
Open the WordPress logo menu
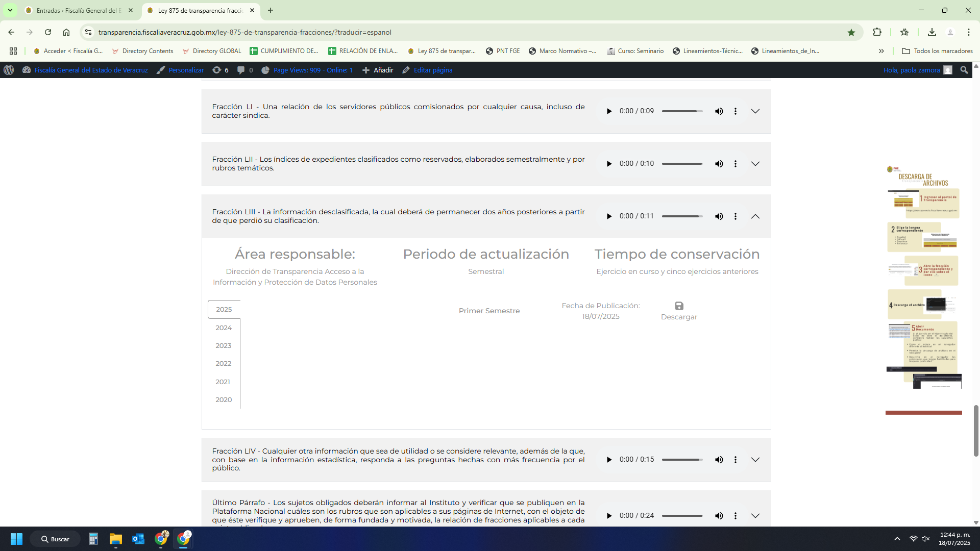(x=9, y=70)
